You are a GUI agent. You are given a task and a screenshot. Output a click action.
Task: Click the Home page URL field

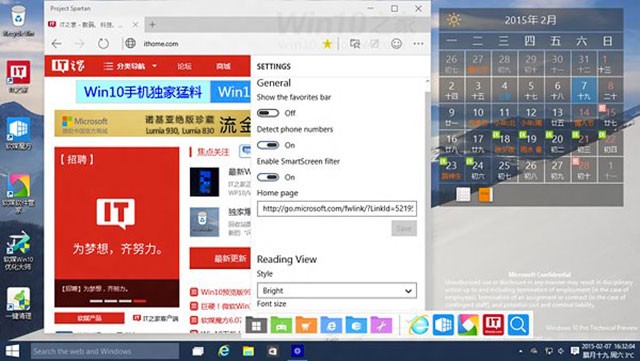337,209
